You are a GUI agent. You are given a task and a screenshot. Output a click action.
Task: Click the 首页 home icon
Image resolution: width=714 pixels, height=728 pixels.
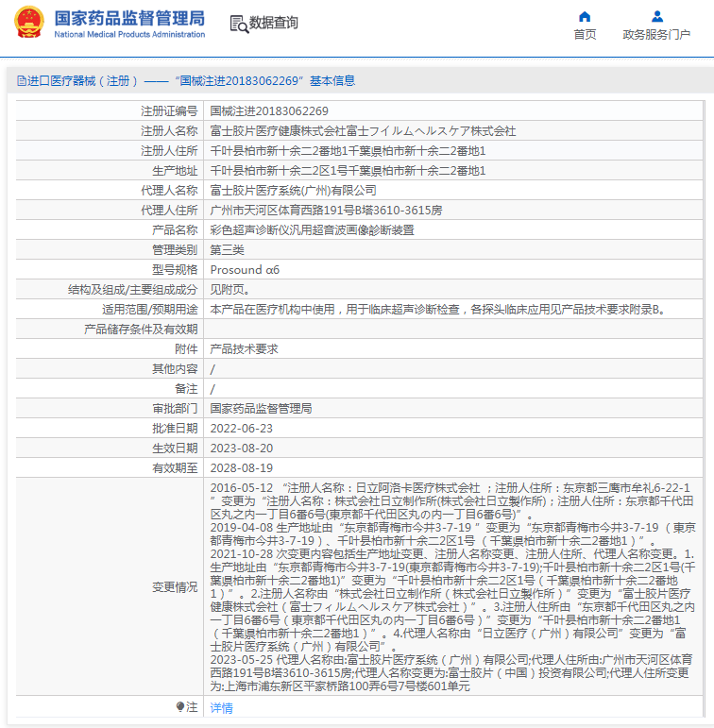[585, 17]
